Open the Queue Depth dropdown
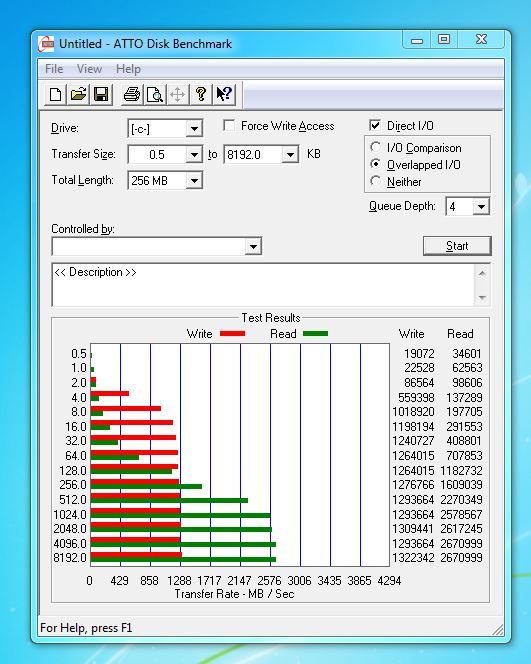The height and width of the screenshot is (664, 531). 467,207
